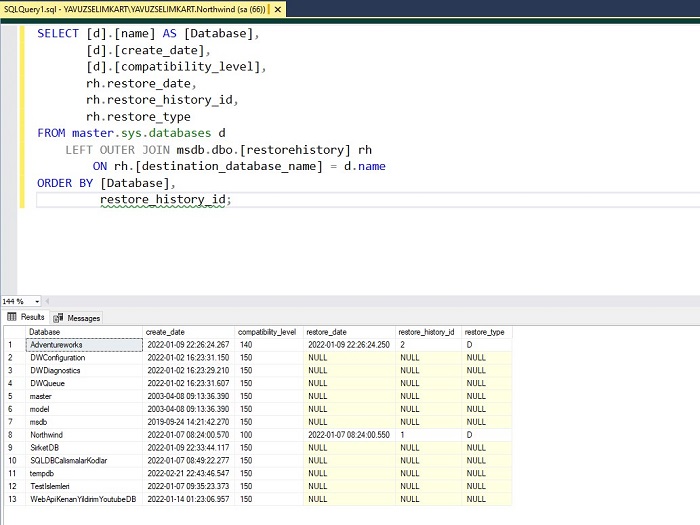The image size is (700, 525).
Task: Click the Results grid icon
Action: (x=12, y=317)
